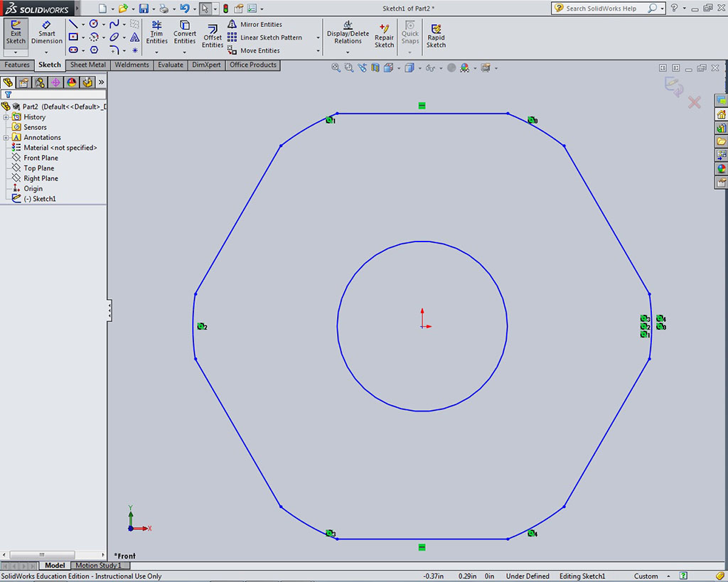Open the Evaluate tab
This screenshot has width=728, height=582.
coord(171,65)
